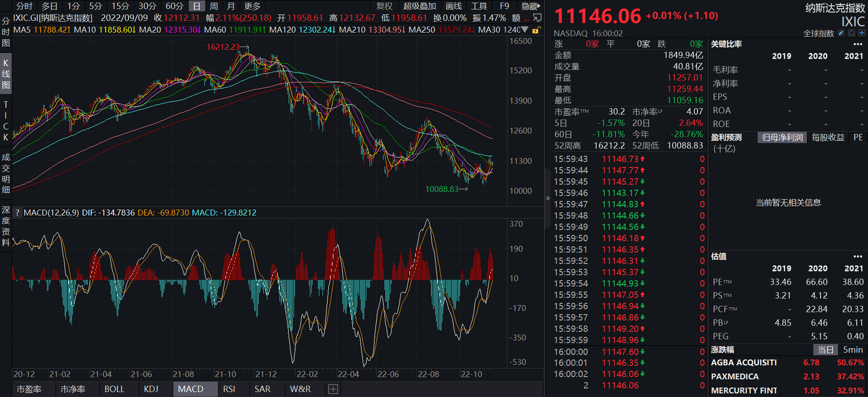The width and height of the screenshot is (868, 397).
Task: Click the alert bell icon near the IXIC label
Action: (852, 33)
